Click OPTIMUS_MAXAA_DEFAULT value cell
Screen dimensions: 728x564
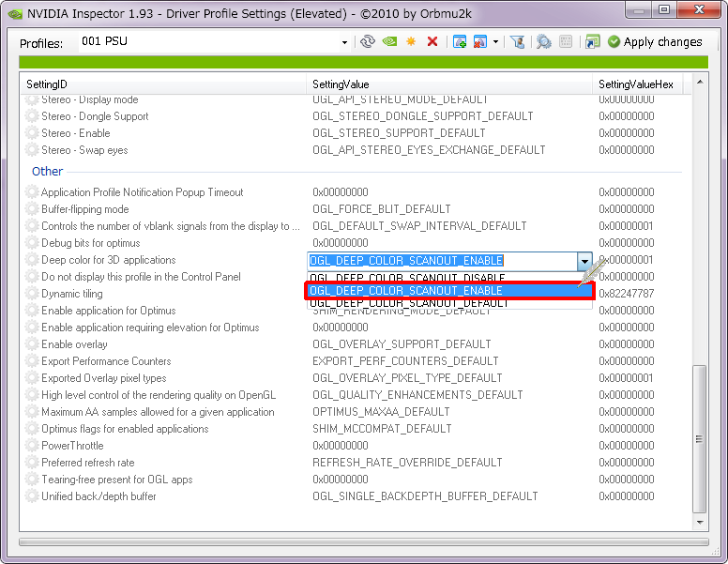pos(381,412)
